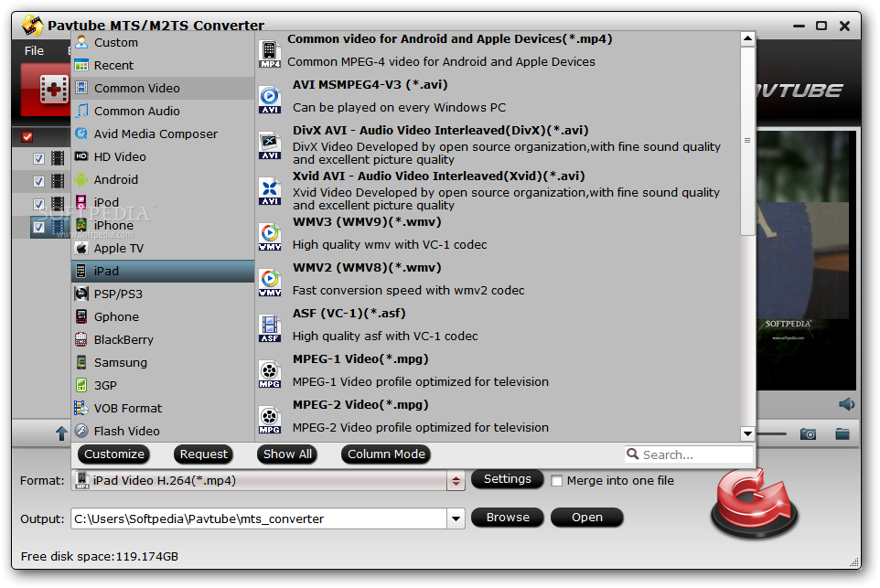Click the Show All button
The image size is (880, 588).
coord(287,454)
